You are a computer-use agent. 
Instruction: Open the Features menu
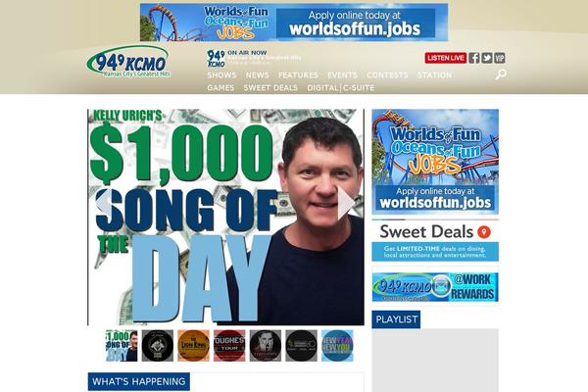[x=298, y=75]
